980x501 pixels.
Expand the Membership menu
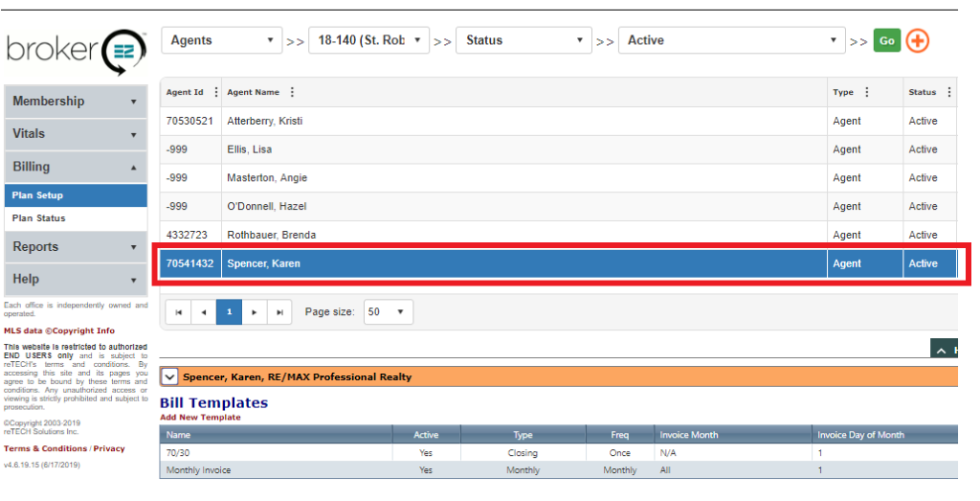pyautogui.click(x=76, y=102)
